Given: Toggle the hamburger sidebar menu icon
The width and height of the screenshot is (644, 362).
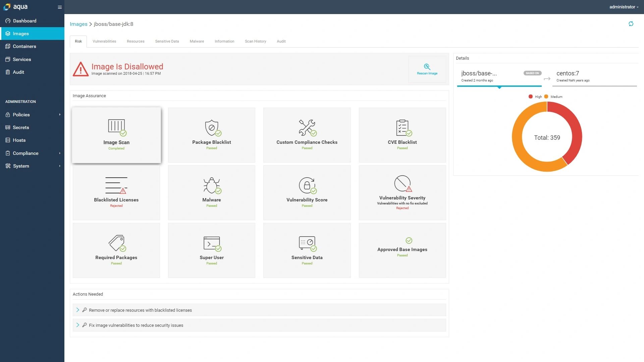Looking at the screenshot, I should [x=60, y=7].
